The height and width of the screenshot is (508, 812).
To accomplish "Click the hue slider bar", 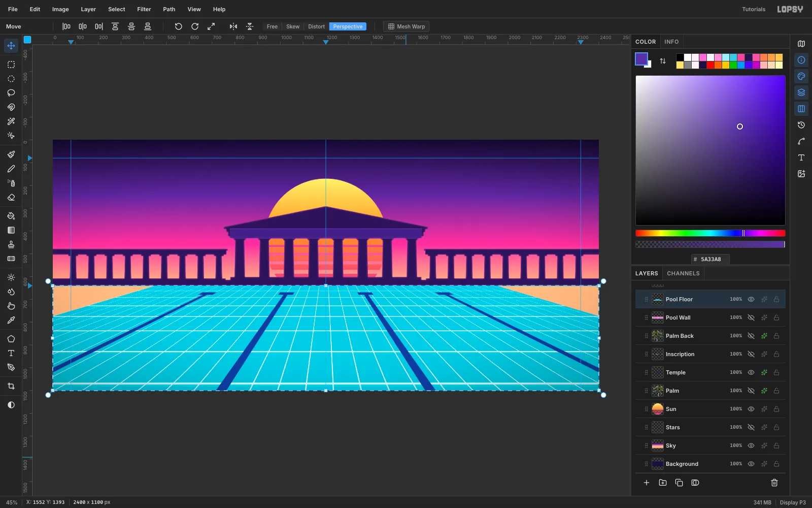I will [x=710, y=233].
